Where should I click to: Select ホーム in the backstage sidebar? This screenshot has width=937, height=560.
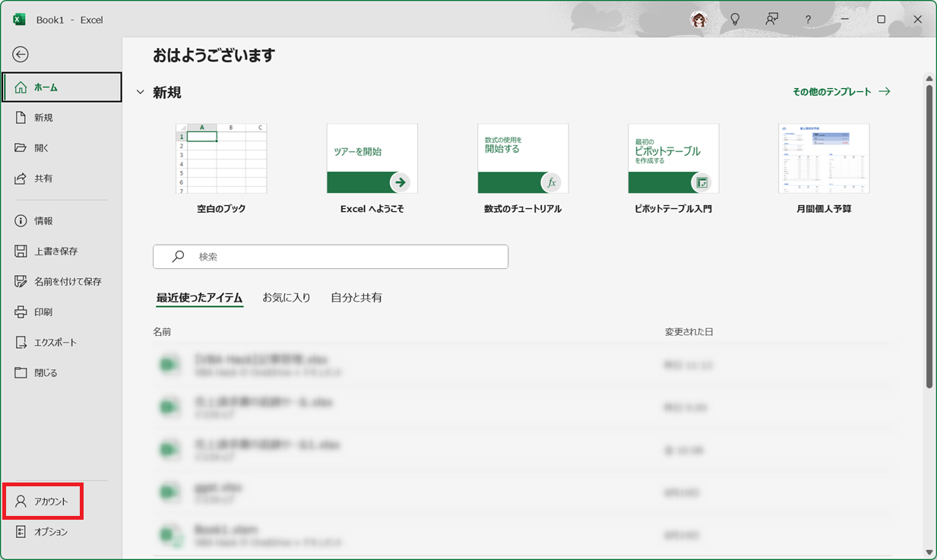pyautogui.click(x=62, y=87)
